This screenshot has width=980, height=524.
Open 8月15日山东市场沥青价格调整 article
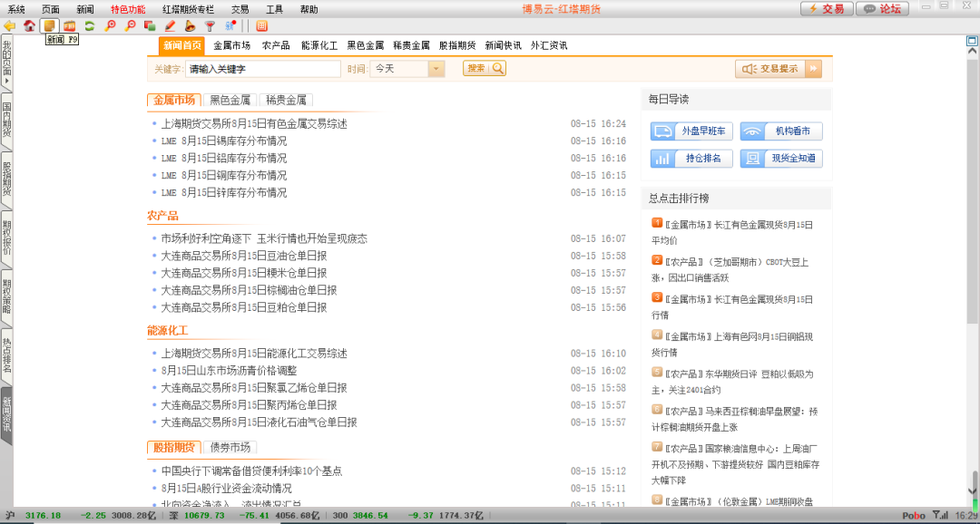229,371
